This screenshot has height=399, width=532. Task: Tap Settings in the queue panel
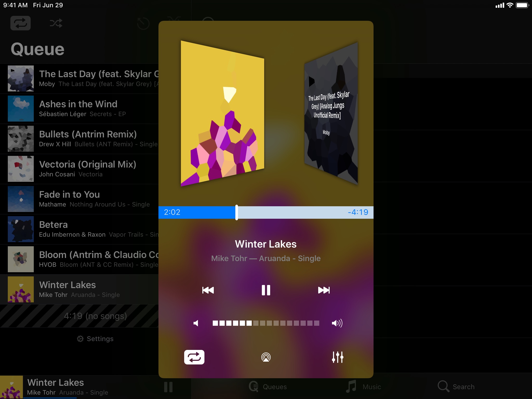pyautogui.click(x=95, y=338)
